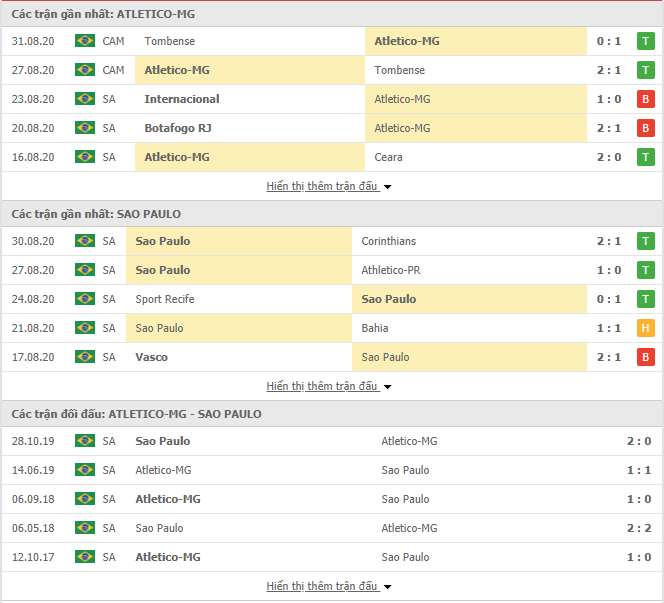Click the orange H badge for Bahia match

(x=645, y=328)
